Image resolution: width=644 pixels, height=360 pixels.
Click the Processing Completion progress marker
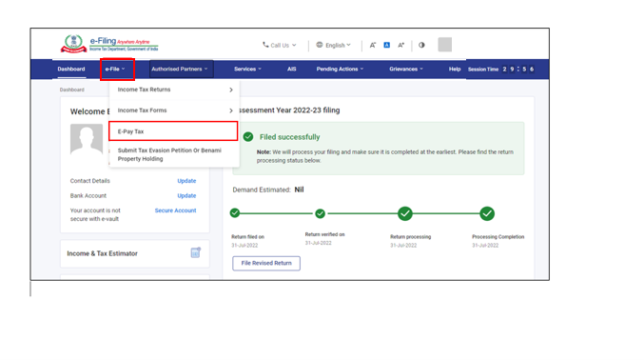[487, 213]
